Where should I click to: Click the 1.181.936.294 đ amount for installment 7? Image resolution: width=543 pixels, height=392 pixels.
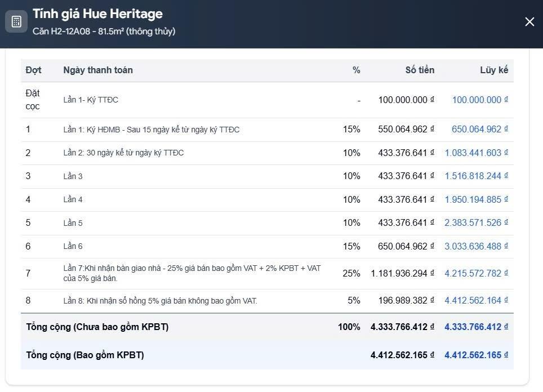click(399, 273)
